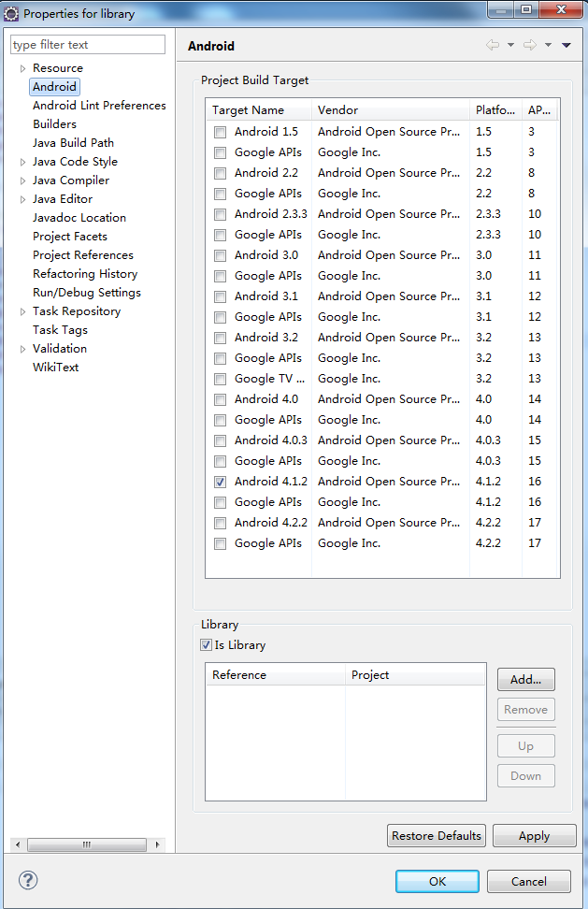Check the Android 2.3.3 target checkbox
This screenshot has width=588, height=909.
tap(220, 214)
